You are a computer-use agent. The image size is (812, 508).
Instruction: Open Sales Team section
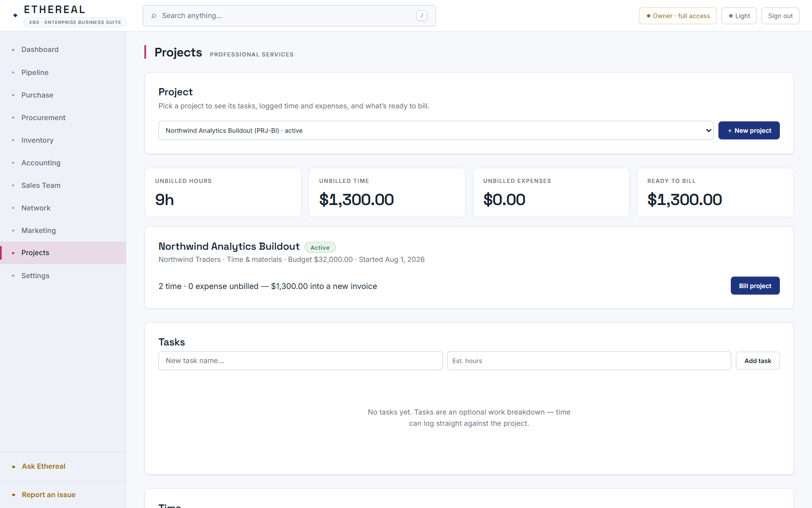click(x=63, y=185)
